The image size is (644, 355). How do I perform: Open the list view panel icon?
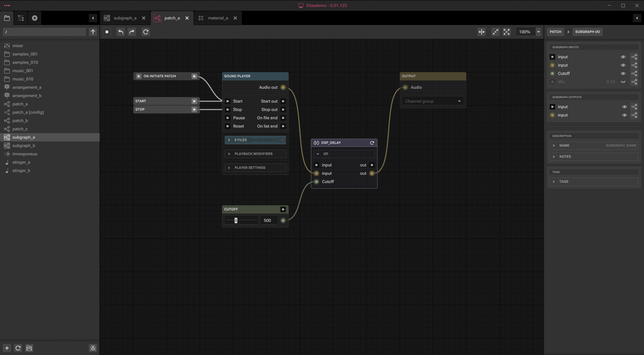pyautogui.click(x=21, y=18)
